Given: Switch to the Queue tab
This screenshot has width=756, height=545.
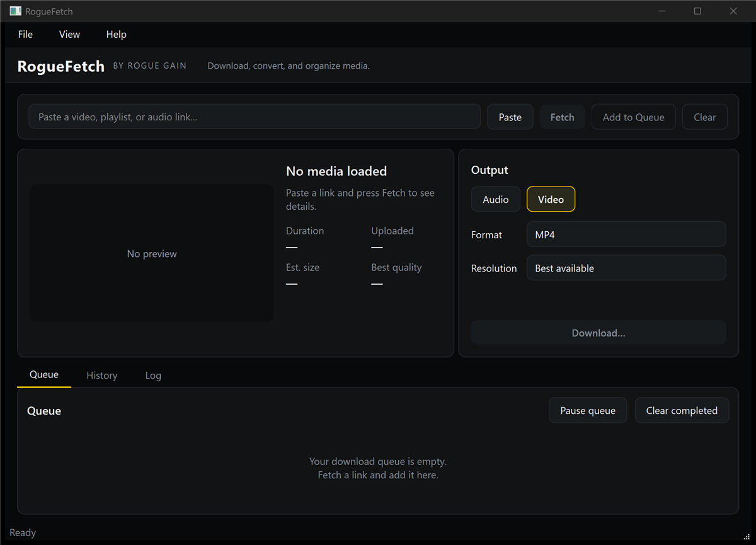Looking at the screenshot, I should click(x=44, y=374).
